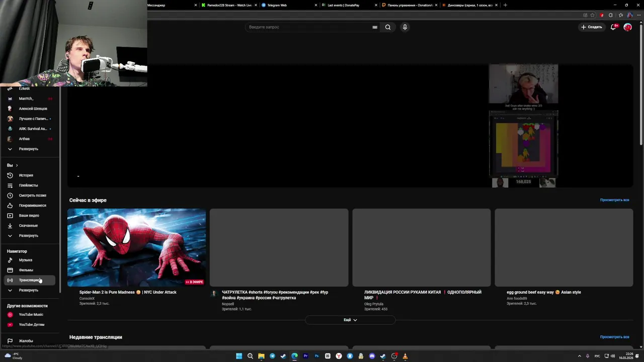
Task: Open Playlists (Плейлисты) in the sidebar
Action: (30, 186)
